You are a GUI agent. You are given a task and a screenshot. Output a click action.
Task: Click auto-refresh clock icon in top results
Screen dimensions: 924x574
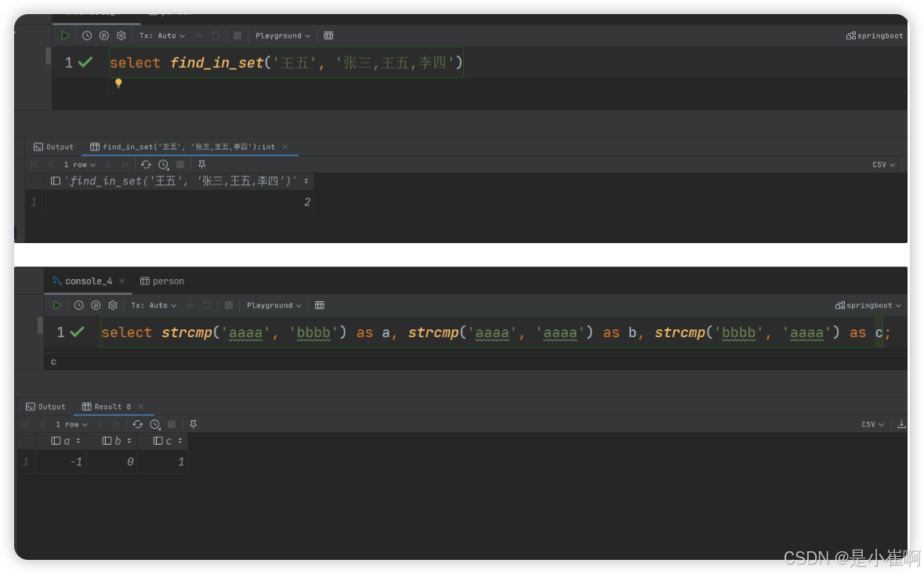[x=163, y=165]
